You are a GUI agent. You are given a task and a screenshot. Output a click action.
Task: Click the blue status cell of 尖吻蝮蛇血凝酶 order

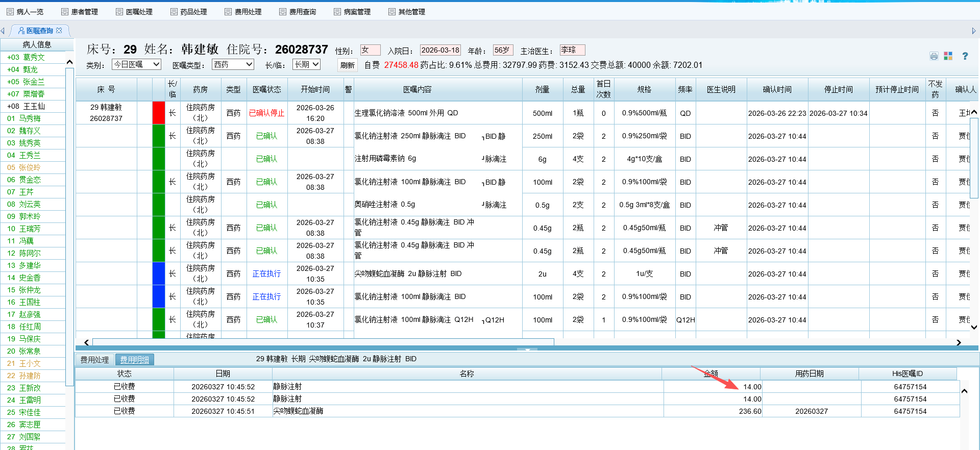[159, 273]
